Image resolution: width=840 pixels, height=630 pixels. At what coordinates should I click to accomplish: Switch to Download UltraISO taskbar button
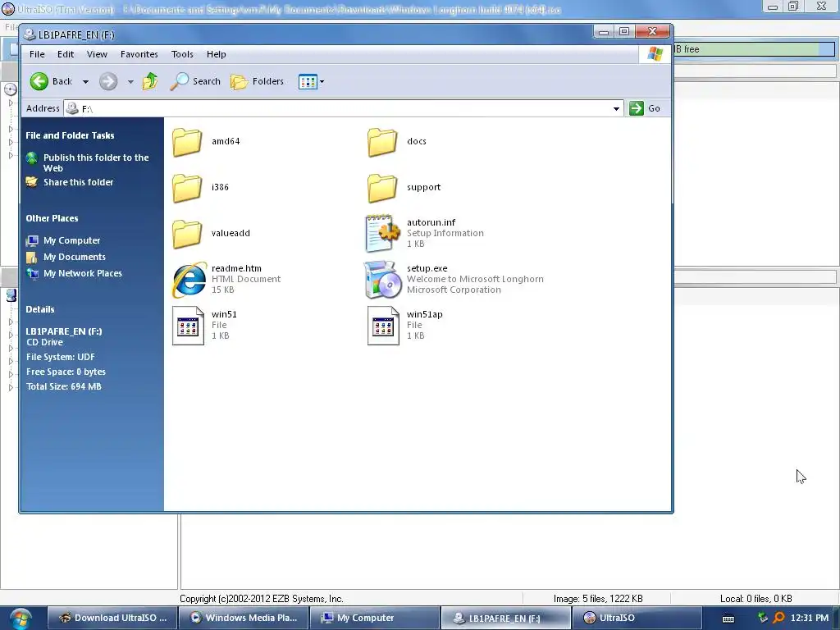tap(112, 619)
